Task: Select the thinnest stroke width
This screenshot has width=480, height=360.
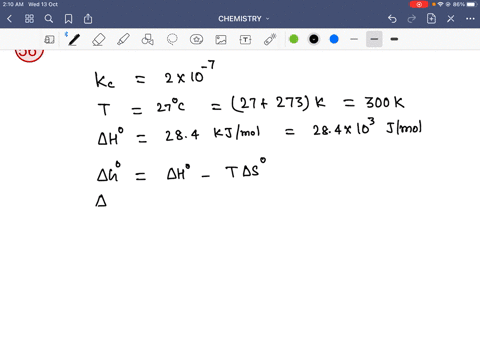Action: tap(354, 39)
